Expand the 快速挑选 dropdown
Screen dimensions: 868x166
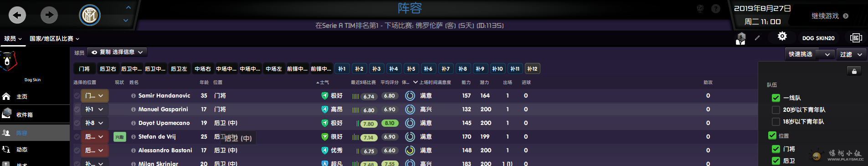tap(810, 54)
